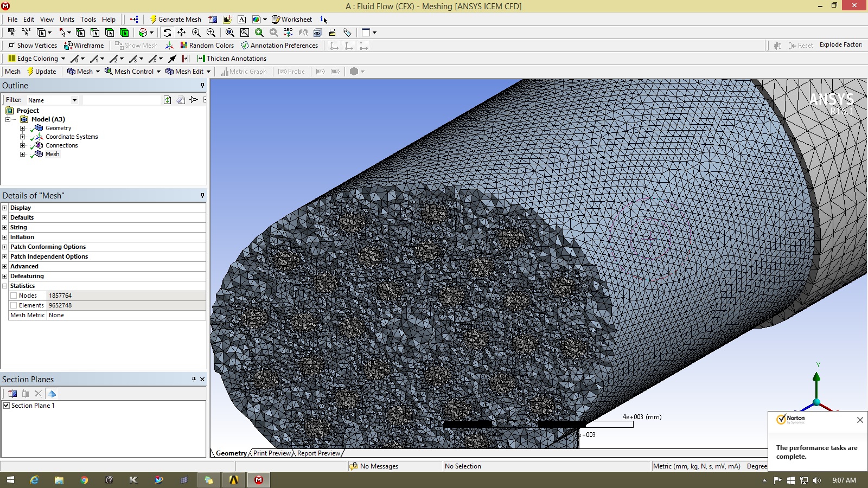Viewport: 868px width, 488px height.
Task: Click Zoom to Fit icon
Action: coord(230,33)
